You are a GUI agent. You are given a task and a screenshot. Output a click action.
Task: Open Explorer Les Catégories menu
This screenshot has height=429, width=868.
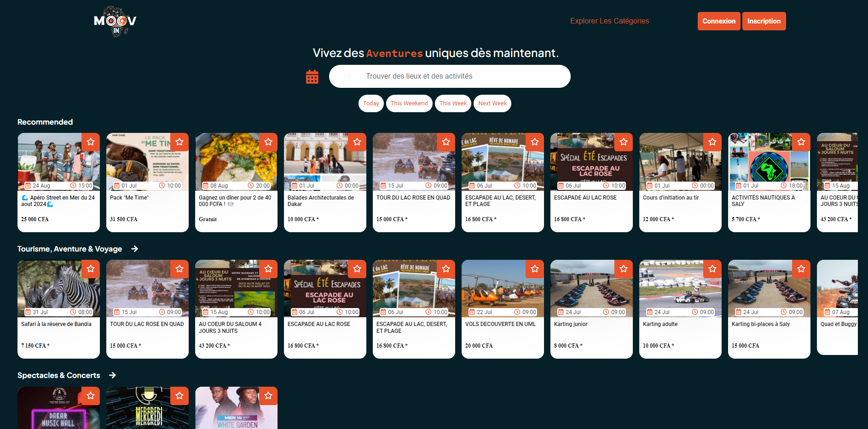click(609, 21)
